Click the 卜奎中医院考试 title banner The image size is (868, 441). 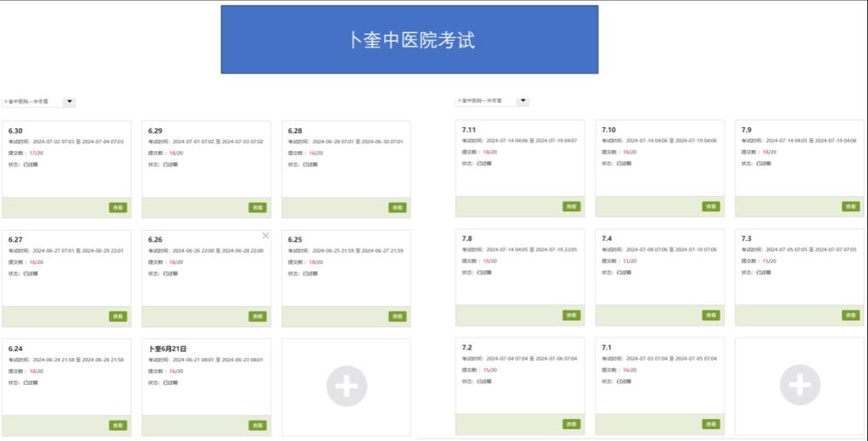tap(409, 40)
